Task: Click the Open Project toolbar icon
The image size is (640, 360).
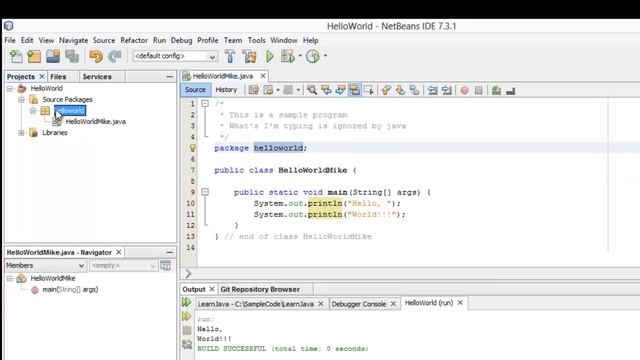Action: (x=53, y=56)
